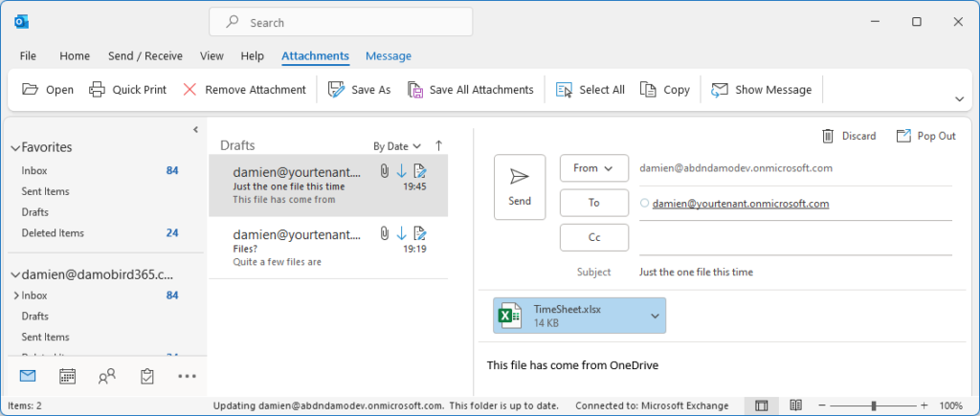The height and width of the screenshot is (416, 980).
Task: Click Quick Print in the ribbon
Action: coord(127,89)
